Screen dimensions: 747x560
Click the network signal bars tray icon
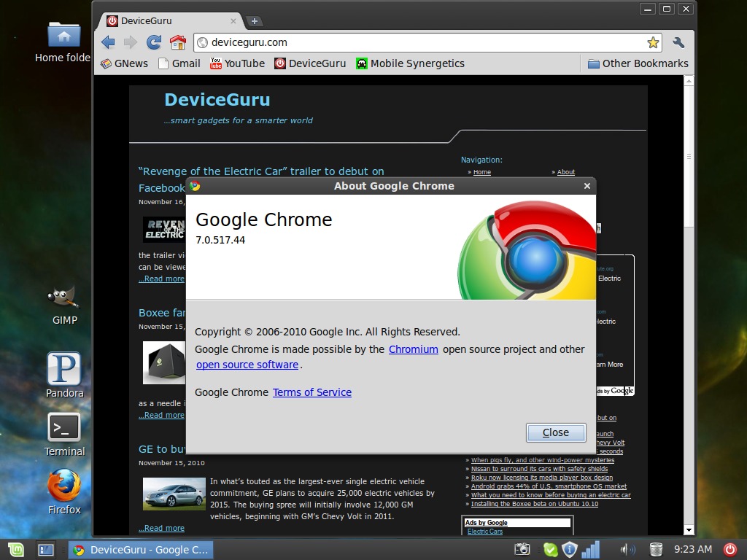point(591,550)
